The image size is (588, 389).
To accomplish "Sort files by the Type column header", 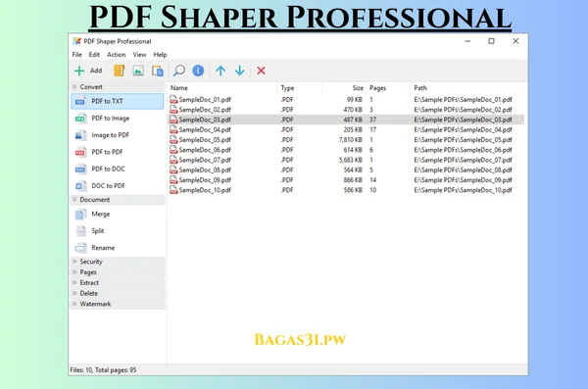I will tap(287, 88).
